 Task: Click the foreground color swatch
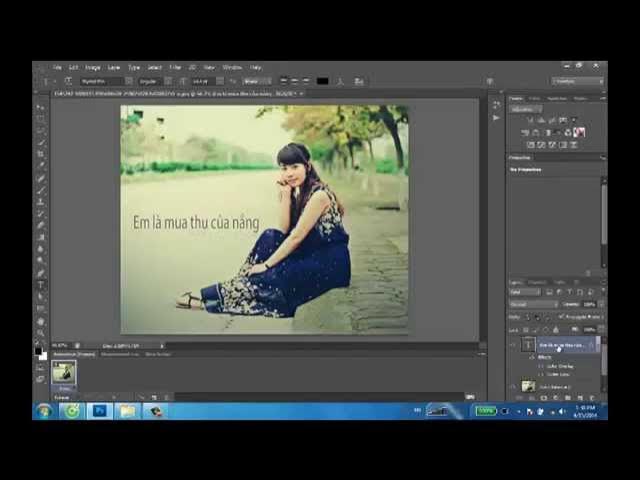(38, 351)
